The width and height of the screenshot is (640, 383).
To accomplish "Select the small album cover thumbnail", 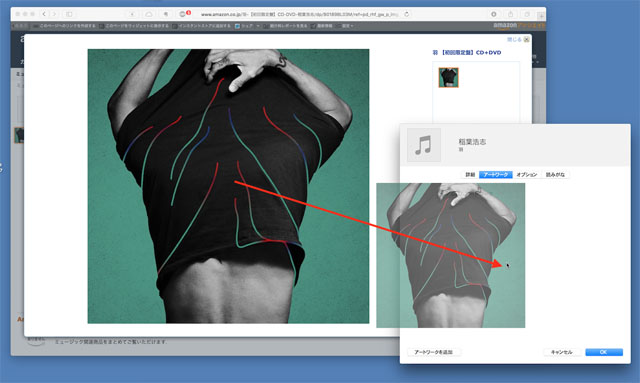I will (x=449, y=78).
